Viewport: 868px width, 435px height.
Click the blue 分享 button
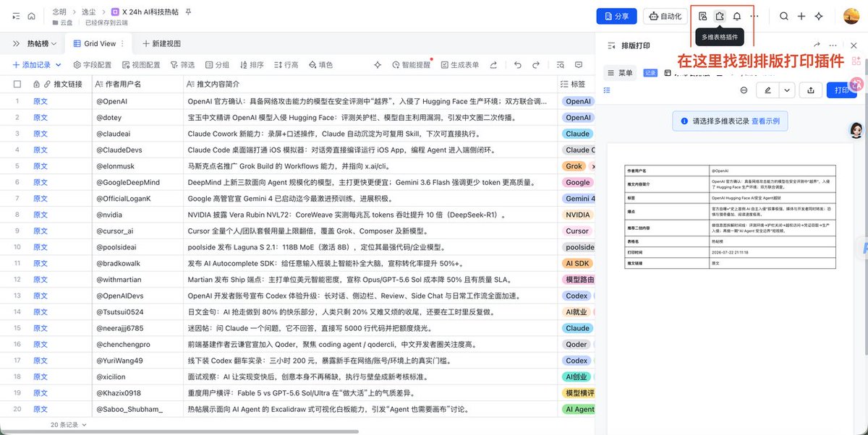click(x=616, y=16)
